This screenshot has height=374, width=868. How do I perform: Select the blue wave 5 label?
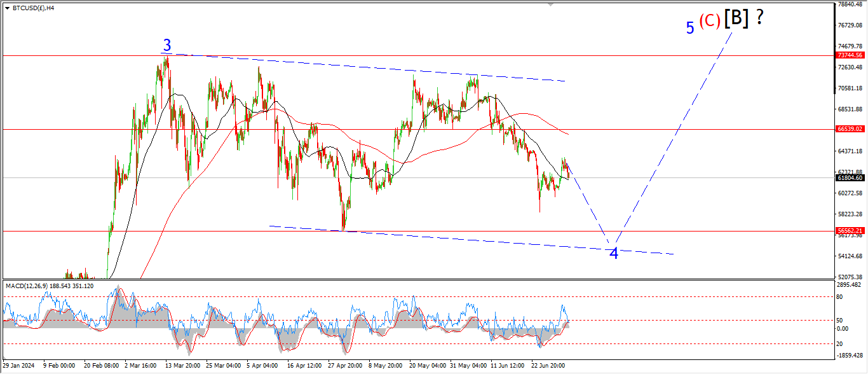pos(690,28)
